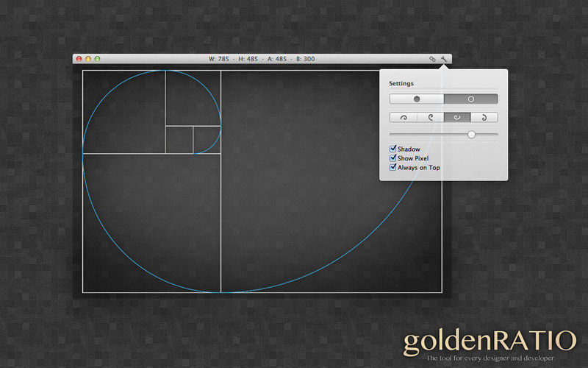Choose the second spiral orientation icon

tap(431, 117)
